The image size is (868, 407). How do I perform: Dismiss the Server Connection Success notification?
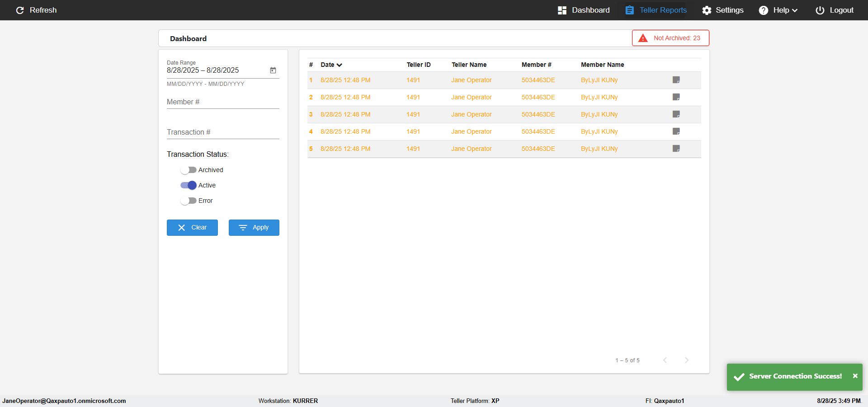[x=855, y=376]
